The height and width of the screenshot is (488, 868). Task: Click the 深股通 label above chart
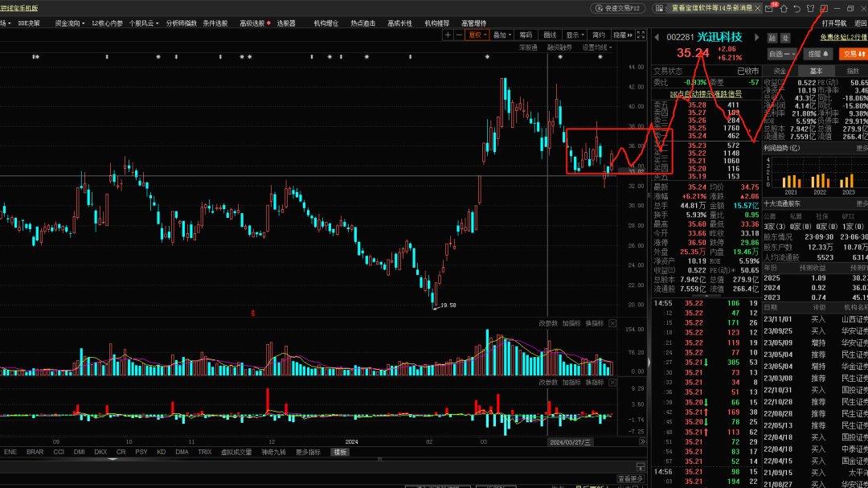pos(527,47)
